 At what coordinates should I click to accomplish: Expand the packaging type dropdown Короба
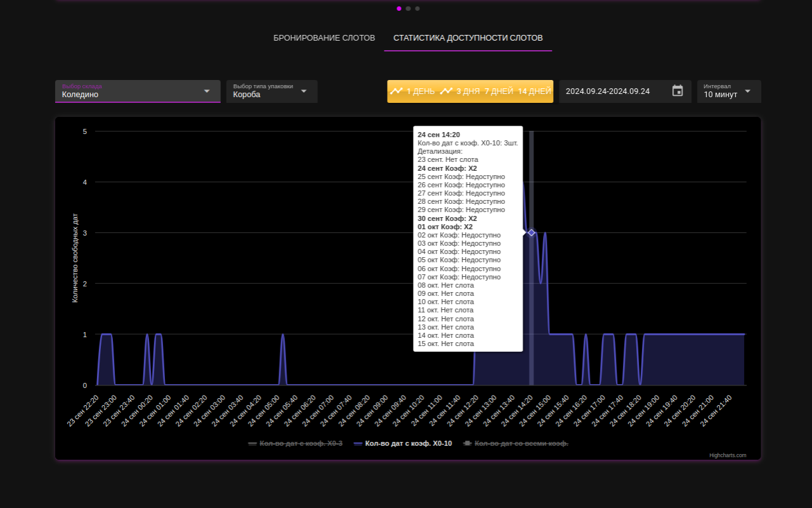coord(272,91)
